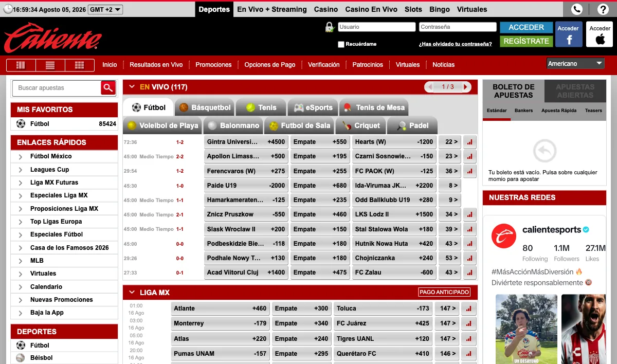This screenshot has height=364, width=617.
Task: Open stats chart for Gintra Universi match
Action: 469,142
